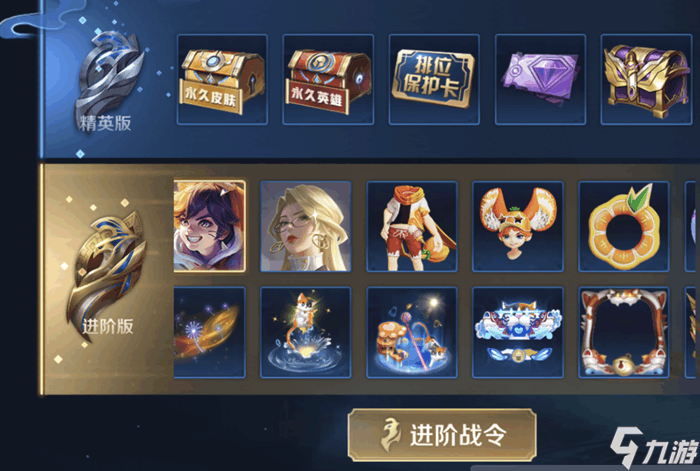View the blonde woman with glasses portrait
This screenshot has width=700, height=471.
point(305,226)
